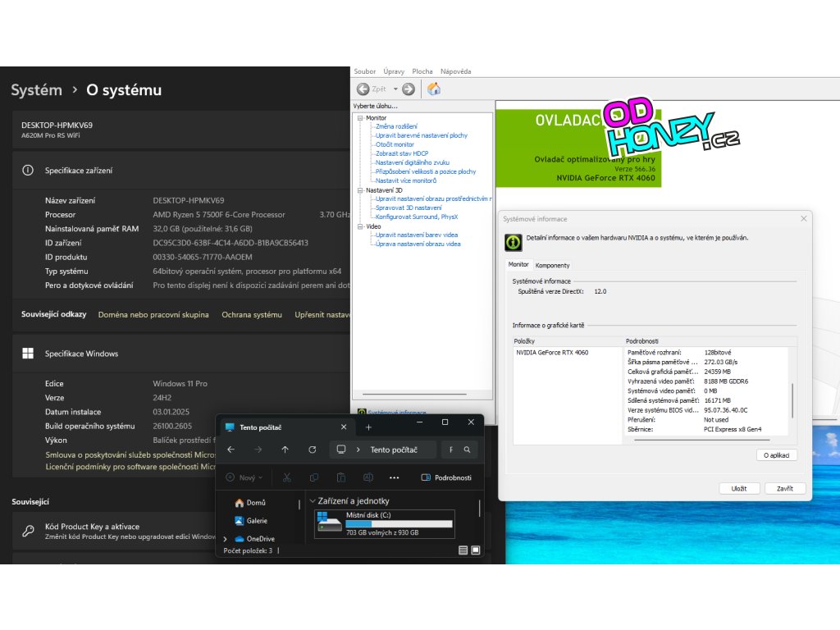Select Nastavení digitálního zvuku task
This screenshot has height=630, width=840.
pyautogui.click(x=412, y=162)
